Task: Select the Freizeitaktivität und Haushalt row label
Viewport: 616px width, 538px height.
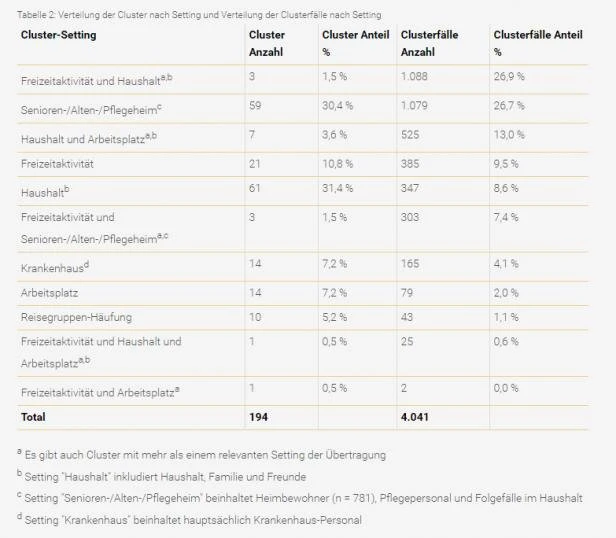Action: click(97, 80)
